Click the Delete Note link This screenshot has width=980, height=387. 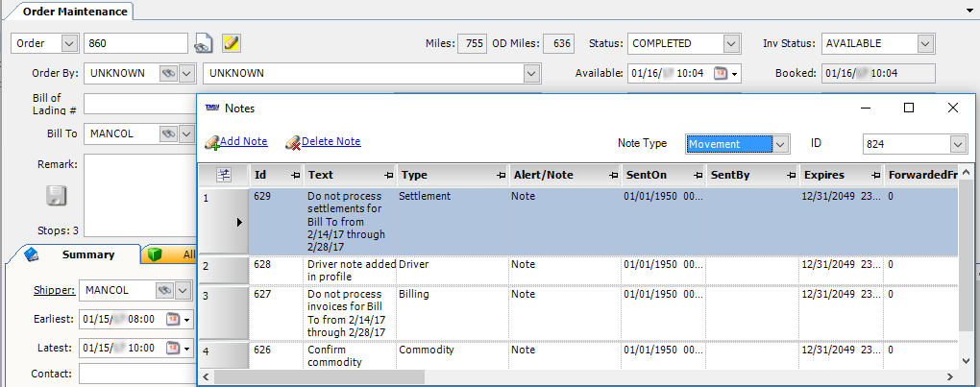point(331,142)
